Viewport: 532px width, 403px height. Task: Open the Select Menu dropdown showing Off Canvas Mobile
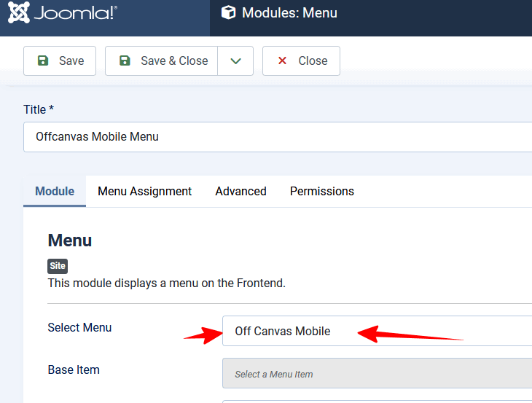point(377,331)
